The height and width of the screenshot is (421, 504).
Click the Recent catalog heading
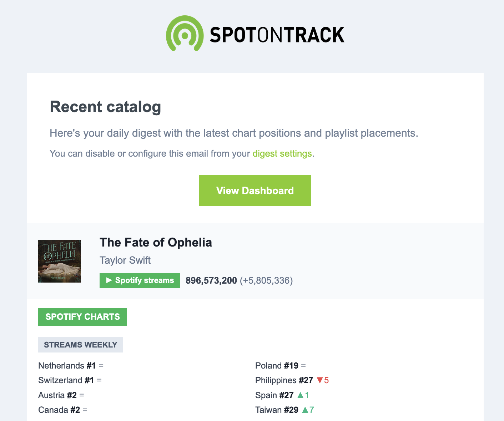(x=105, y=107)
